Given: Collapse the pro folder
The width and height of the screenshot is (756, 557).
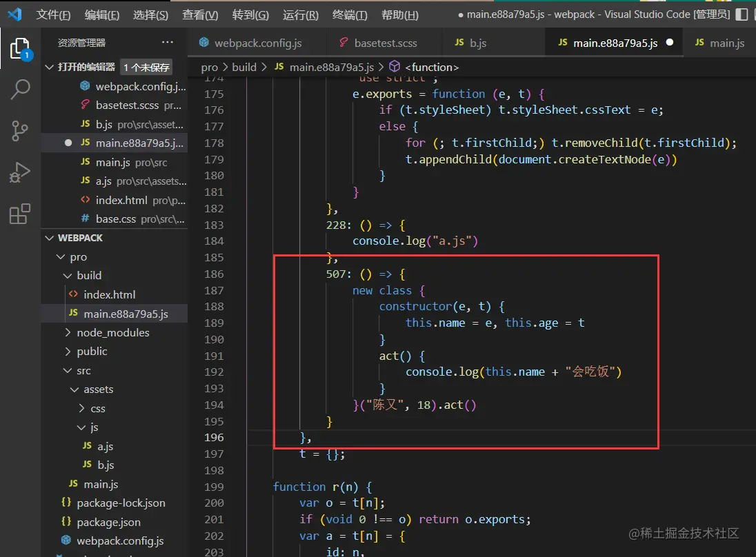Looking at the screenshot, I should [61, 257].
